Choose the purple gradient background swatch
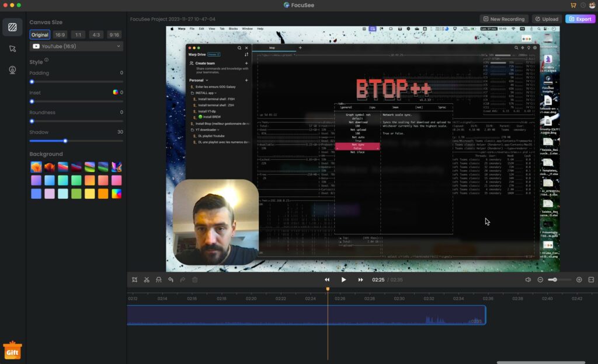598x364 pixels. tap(36, 180)
